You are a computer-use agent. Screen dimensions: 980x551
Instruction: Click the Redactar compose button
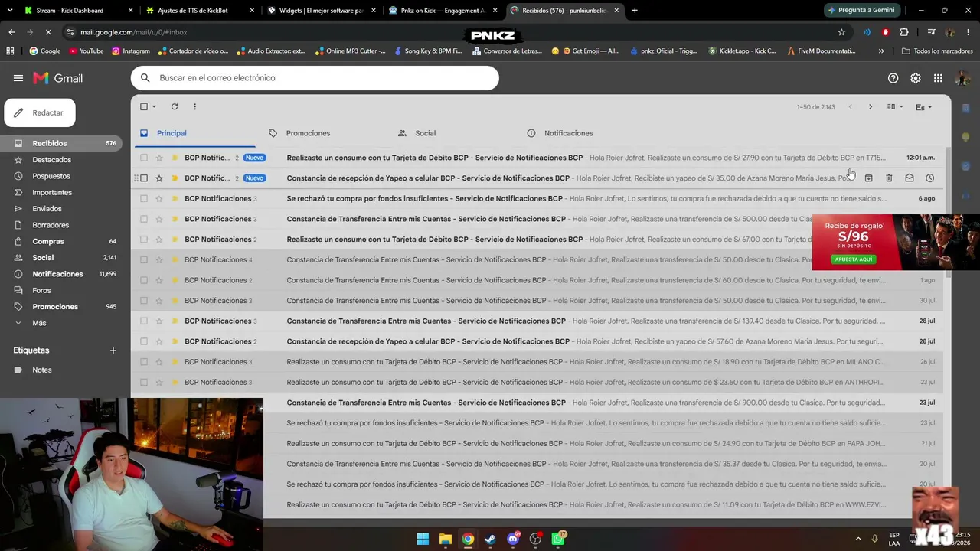[x=40, y=112]
